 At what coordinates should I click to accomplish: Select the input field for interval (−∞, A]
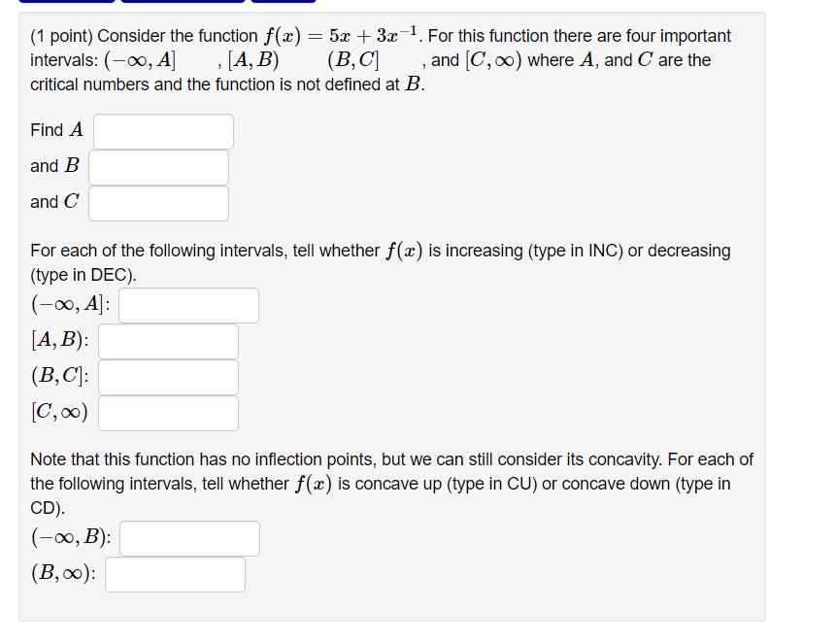(x=188, y=305)
